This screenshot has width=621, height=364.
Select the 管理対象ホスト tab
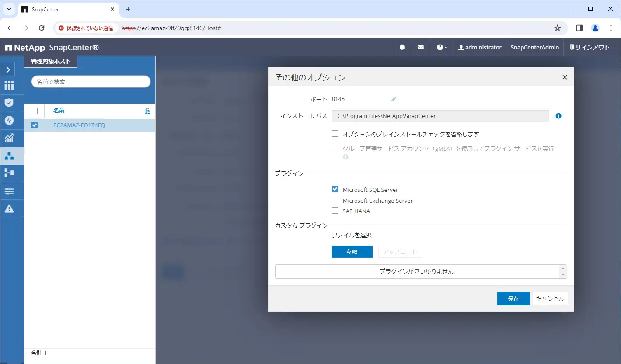[x=51, y=62]
